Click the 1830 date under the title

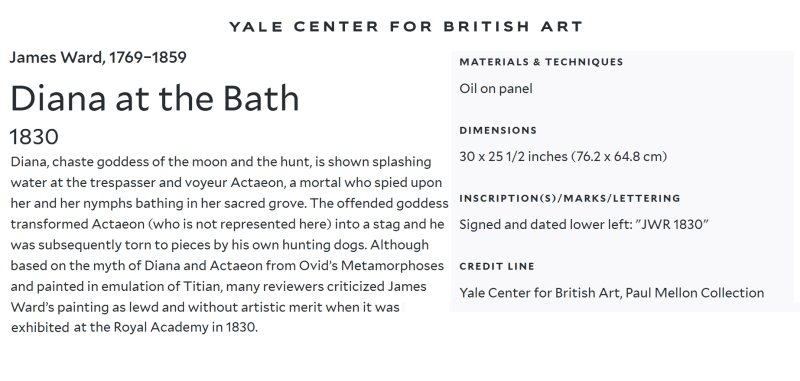point(34,137)
